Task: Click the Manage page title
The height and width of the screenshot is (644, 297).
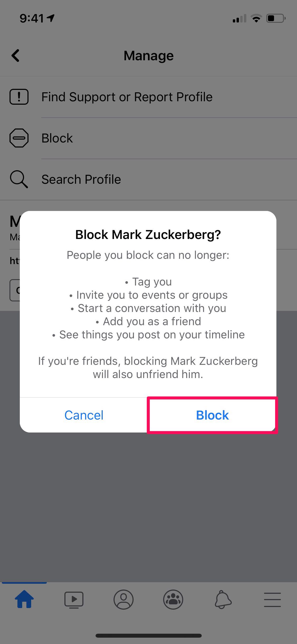Action: coord(149,56)
